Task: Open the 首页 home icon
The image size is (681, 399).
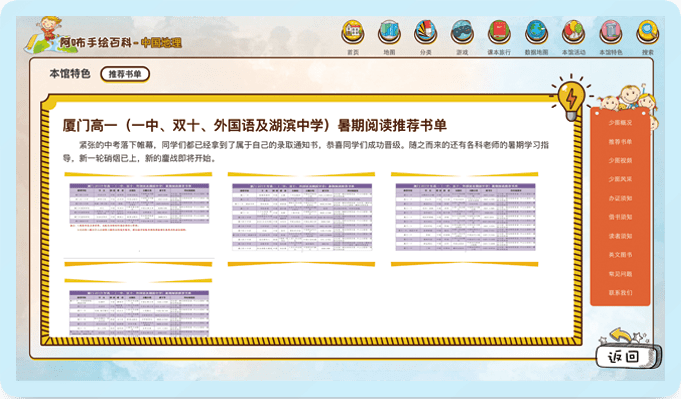Action: [x=353, y=33]
